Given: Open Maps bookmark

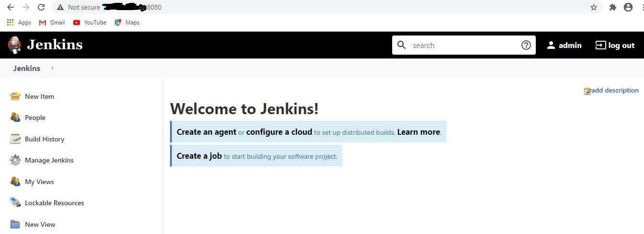Looking at the screenshot, I should click(x=127, y=23).
